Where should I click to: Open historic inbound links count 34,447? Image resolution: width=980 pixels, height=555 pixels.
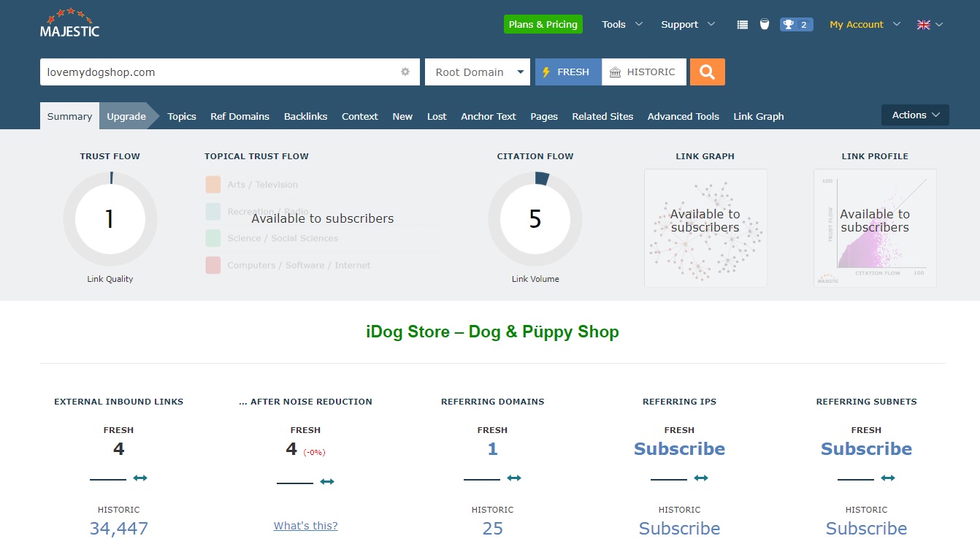119,529
